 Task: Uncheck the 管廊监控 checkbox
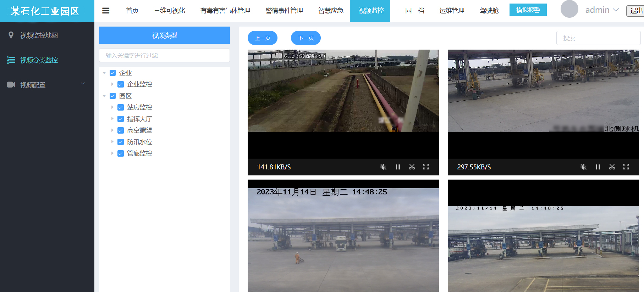point(121,153)
